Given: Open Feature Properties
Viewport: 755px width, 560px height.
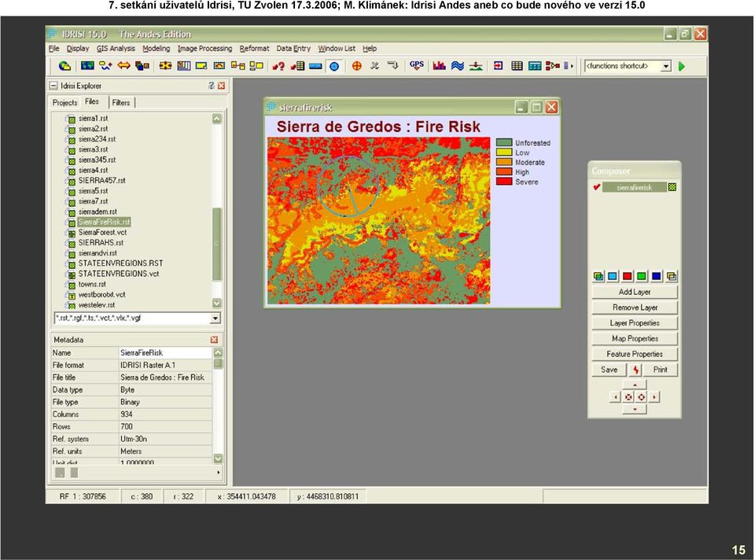Looking at the screenshot, I should point(635,354).
